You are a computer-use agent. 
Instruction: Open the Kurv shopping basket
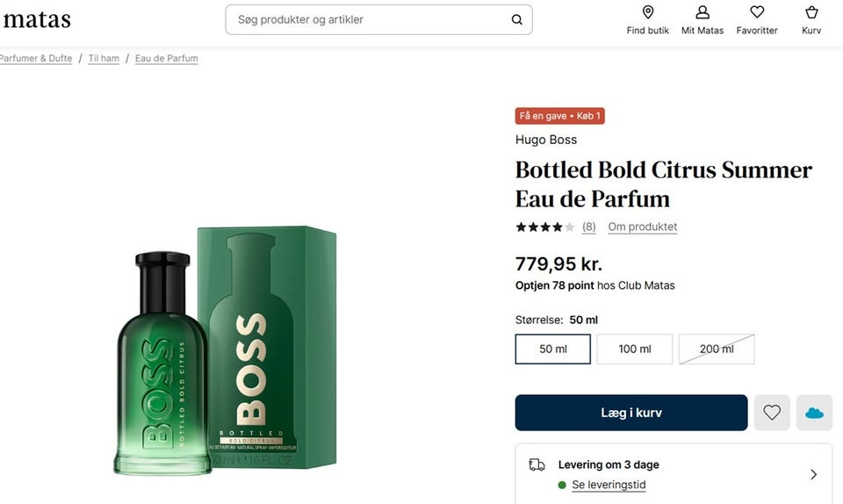[811, 12]
